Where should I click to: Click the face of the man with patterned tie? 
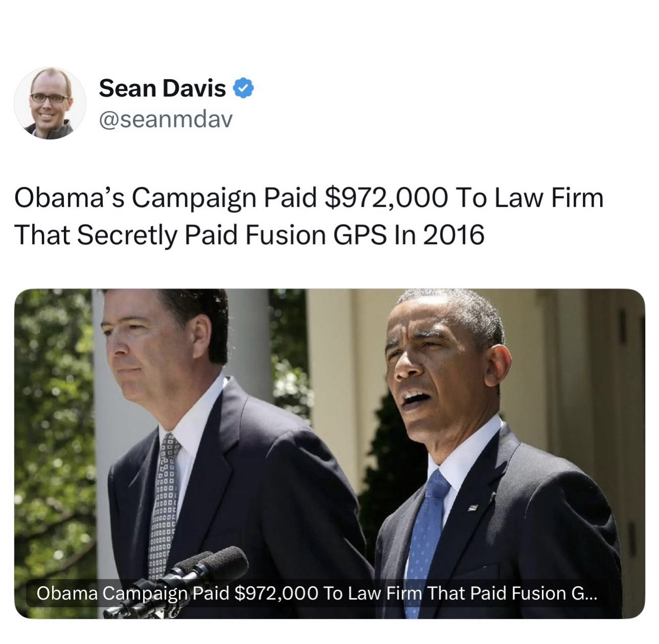click(x=153, y=352)
